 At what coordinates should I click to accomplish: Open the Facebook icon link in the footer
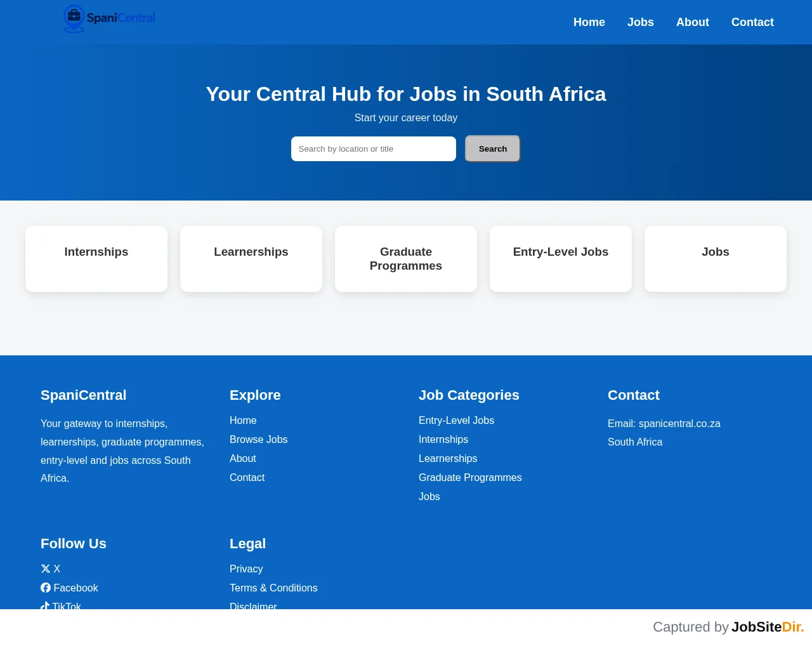click(69, 588)
